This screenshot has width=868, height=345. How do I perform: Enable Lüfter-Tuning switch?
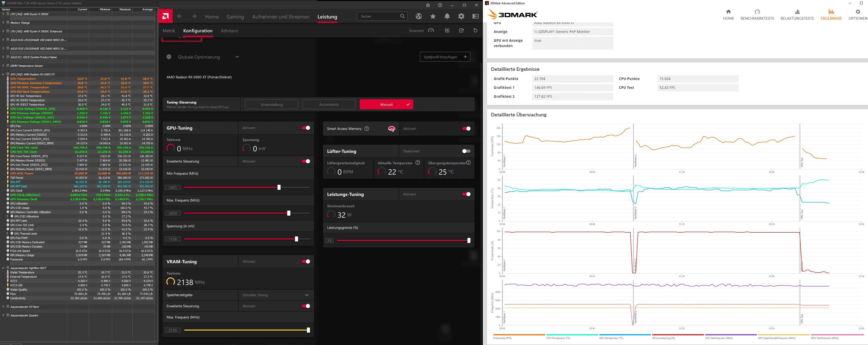466,151
